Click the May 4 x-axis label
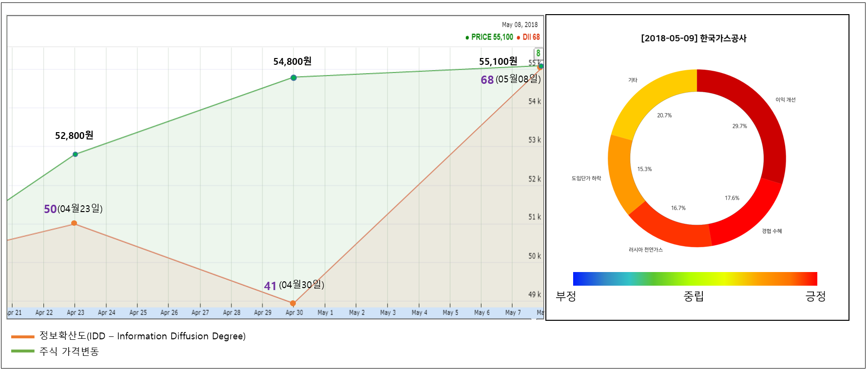 (419, 312)
